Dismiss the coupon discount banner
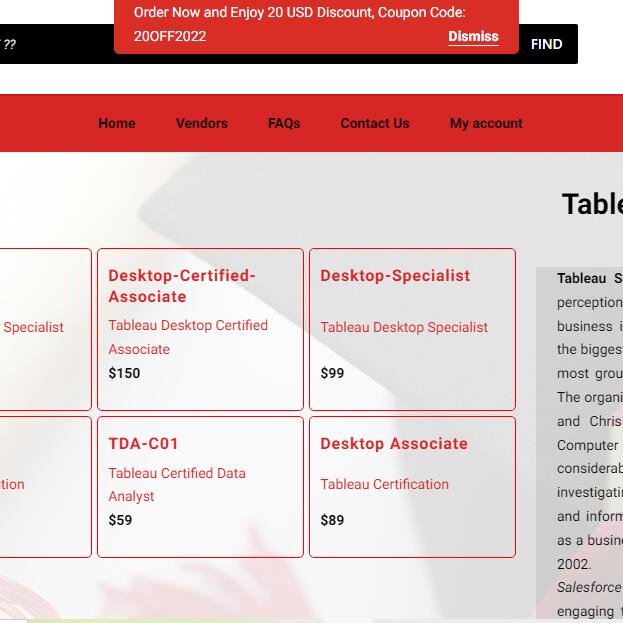The height and width of the screenshot is (623, 623). [x=473, y=36]
